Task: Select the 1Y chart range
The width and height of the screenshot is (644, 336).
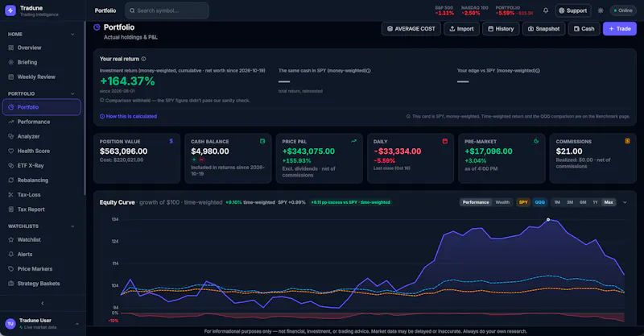Action: 595,202
